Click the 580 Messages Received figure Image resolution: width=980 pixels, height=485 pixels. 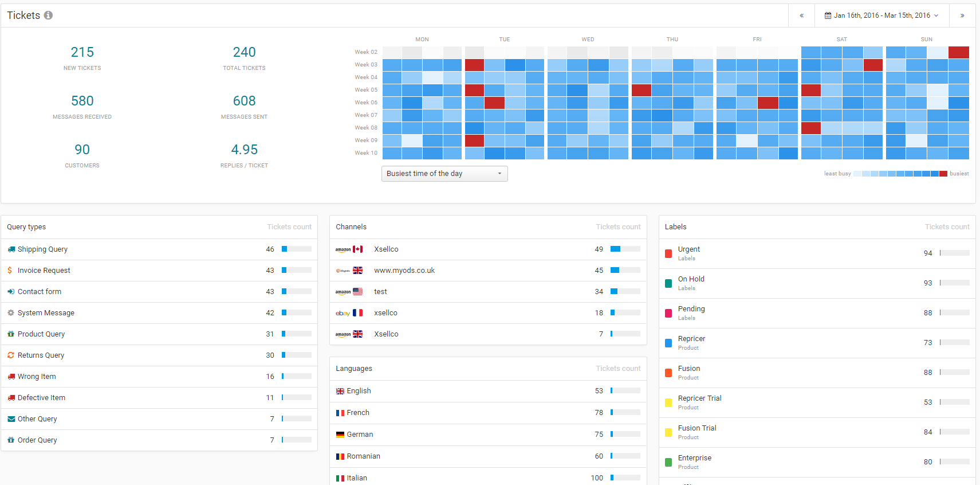click(x=82, y=101)
